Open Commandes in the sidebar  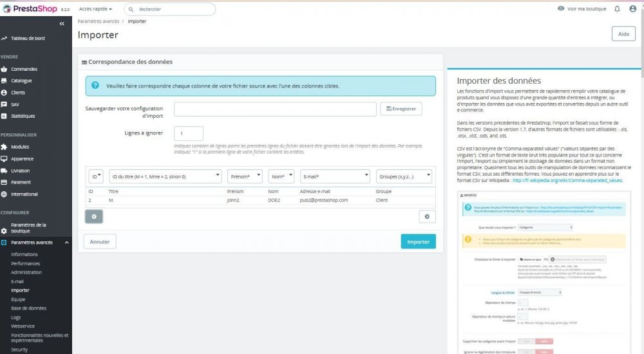(x=24, y=69)
